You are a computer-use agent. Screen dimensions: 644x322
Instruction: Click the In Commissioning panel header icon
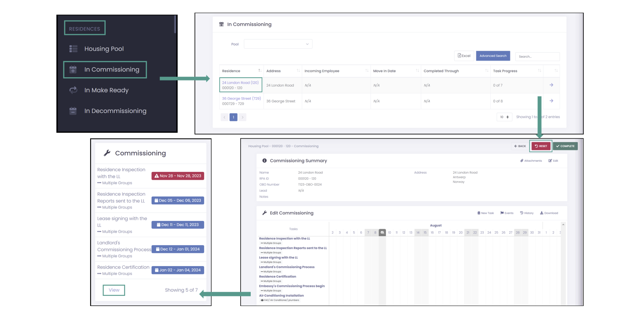click(221, 24)
